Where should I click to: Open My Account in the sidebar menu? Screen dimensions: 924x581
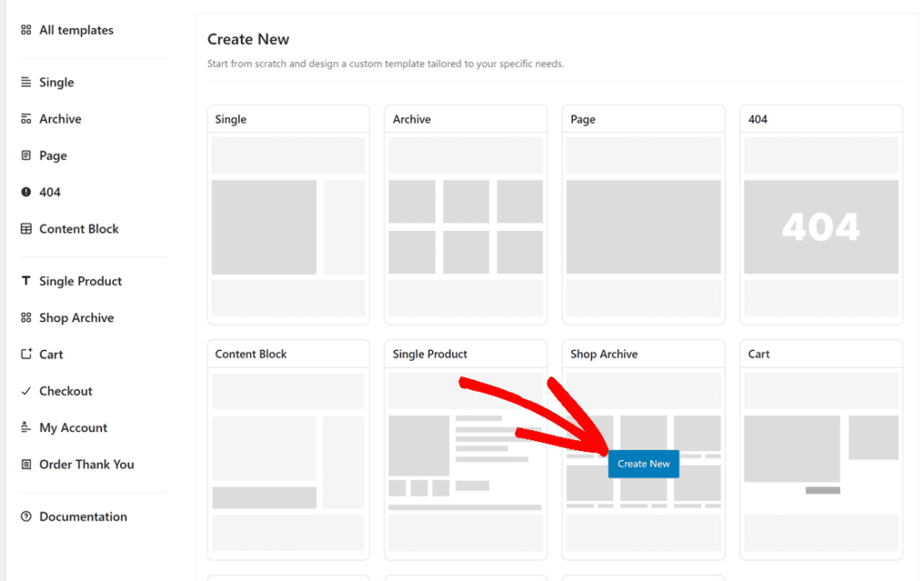pos(73,428)
